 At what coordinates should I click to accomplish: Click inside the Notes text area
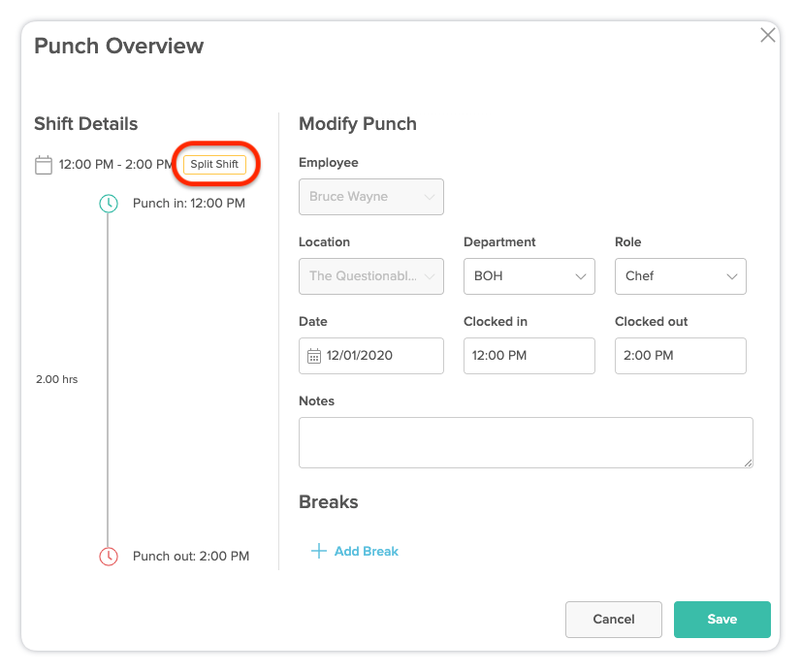(526, 443)
